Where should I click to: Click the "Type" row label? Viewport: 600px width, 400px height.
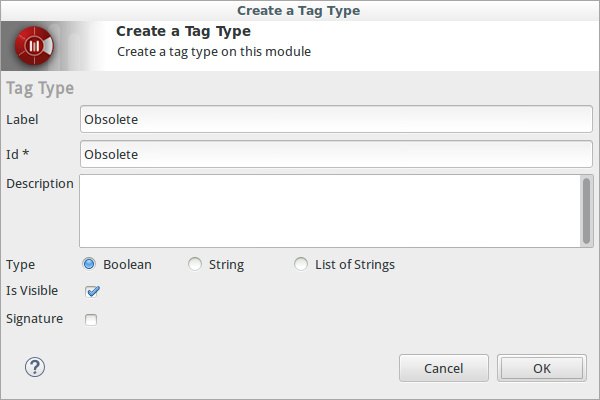point(20,265)
